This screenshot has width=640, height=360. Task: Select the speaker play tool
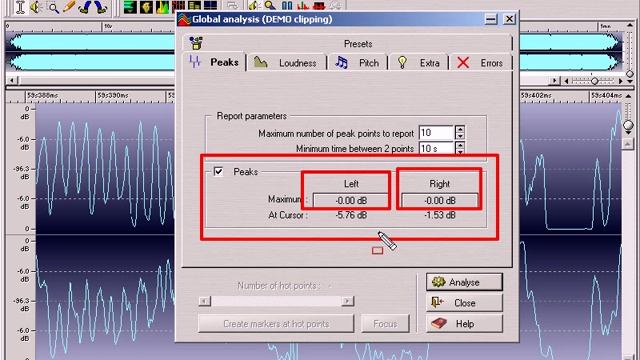click(x=36, y=7)
